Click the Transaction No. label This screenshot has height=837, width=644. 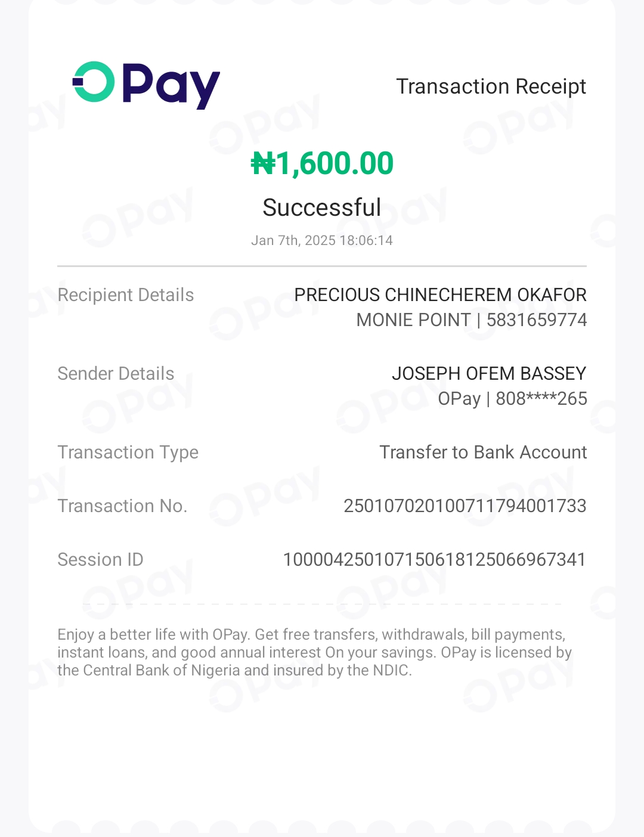click(x=122, y=506)
